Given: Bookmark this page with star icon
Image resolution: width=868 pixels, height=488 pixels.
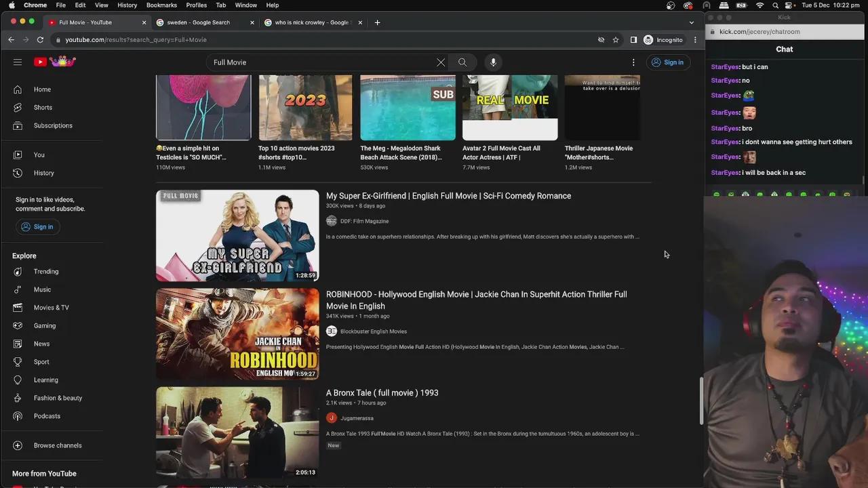Looking at the screenshot, I should [616, 40].
